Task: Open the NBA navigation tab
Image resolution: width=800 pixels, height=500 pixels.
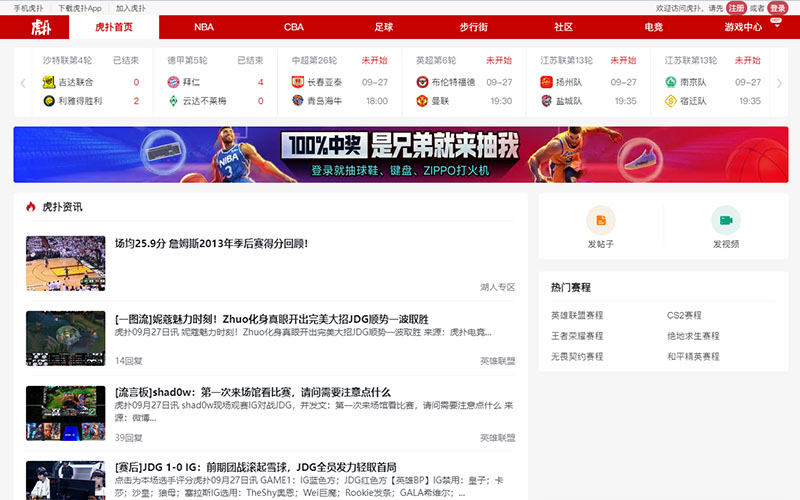Action: [x=204, y=27]
